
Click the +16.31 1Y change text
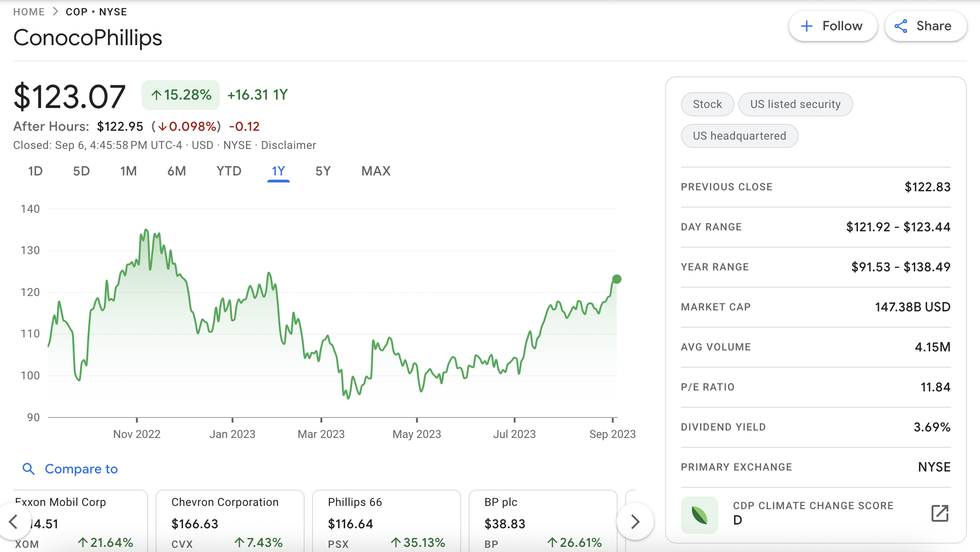click(x=258, y=95)
